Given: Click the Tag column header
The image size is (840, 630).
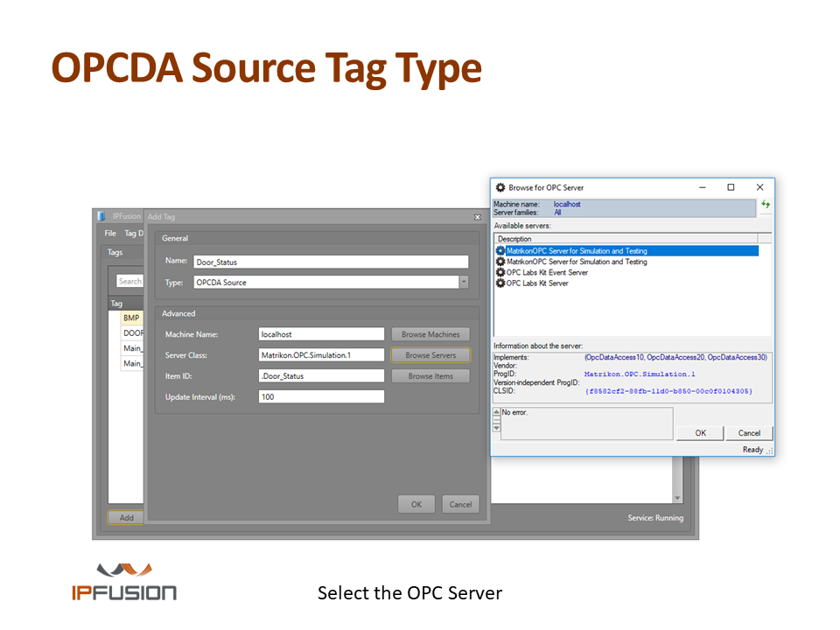Looking at the screenshot, I should (126, 304).
